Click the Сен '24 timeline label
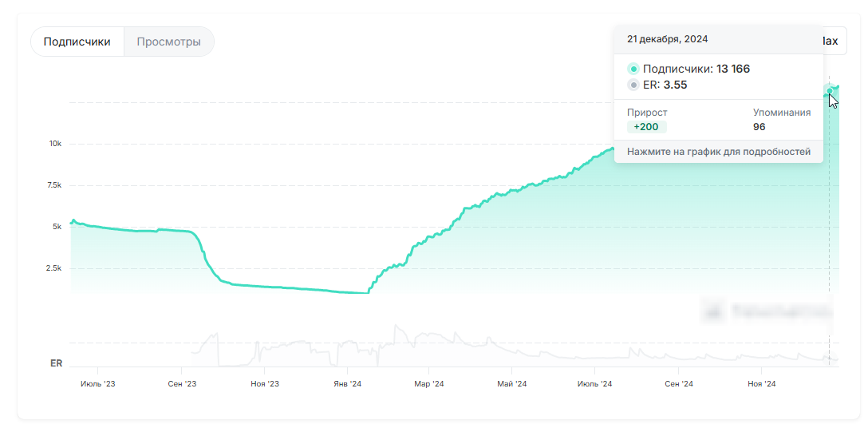 pyautogui.click(x=678, y=384)
